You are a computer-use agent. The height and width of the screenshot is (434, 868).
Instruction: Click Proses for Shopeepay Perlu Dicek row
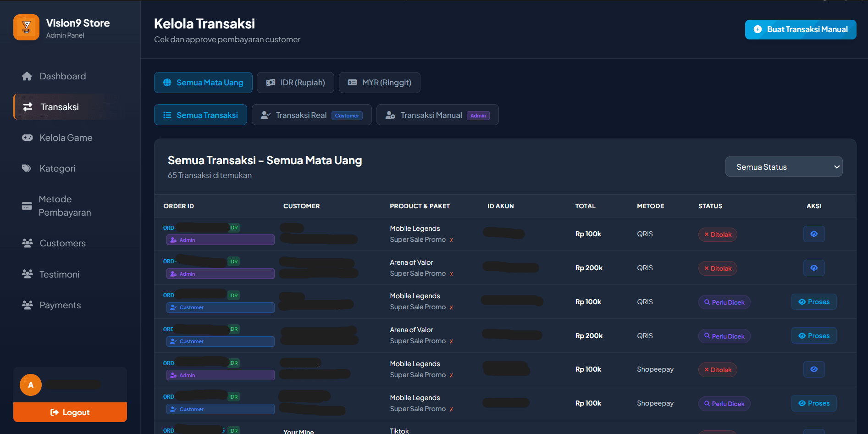(x=814, y=403)
